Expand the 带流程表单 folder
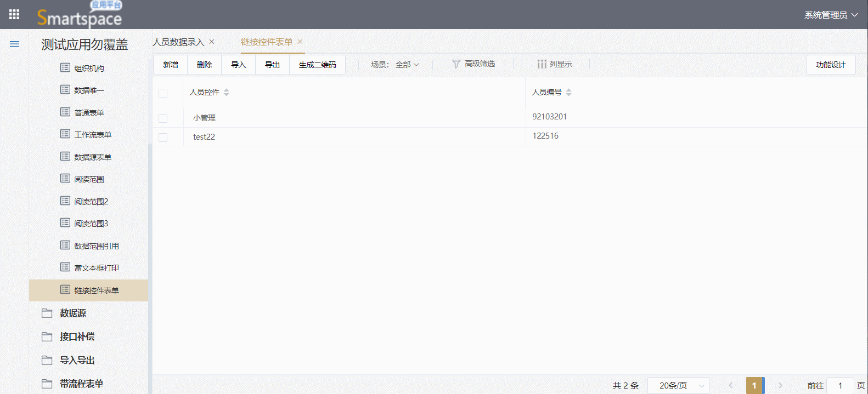The width and height of the screenshot is (868, 394). click(x=82, y=384)
